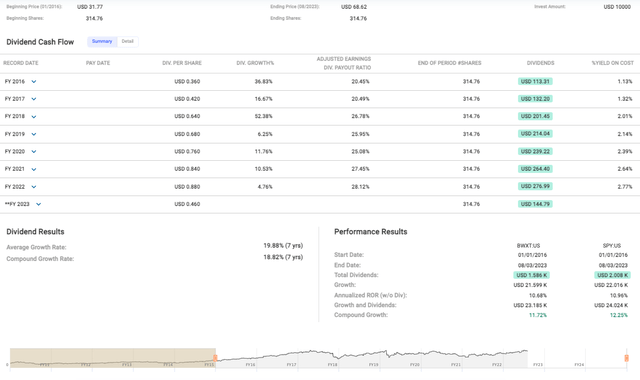Click the 11.72% compound growth value
The image size is (640, 380).
(538, 315)
